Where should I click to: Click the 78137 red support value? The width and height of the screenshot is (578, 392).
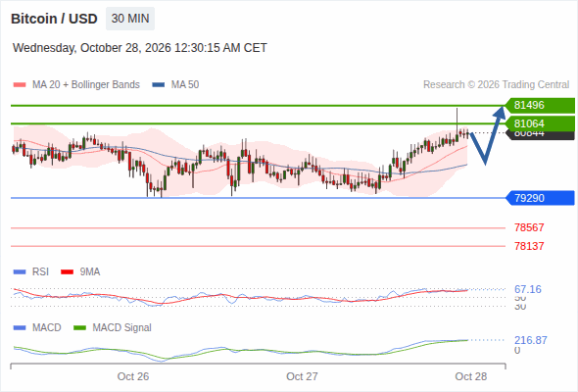pyautogui.click(x=529, y=246)
